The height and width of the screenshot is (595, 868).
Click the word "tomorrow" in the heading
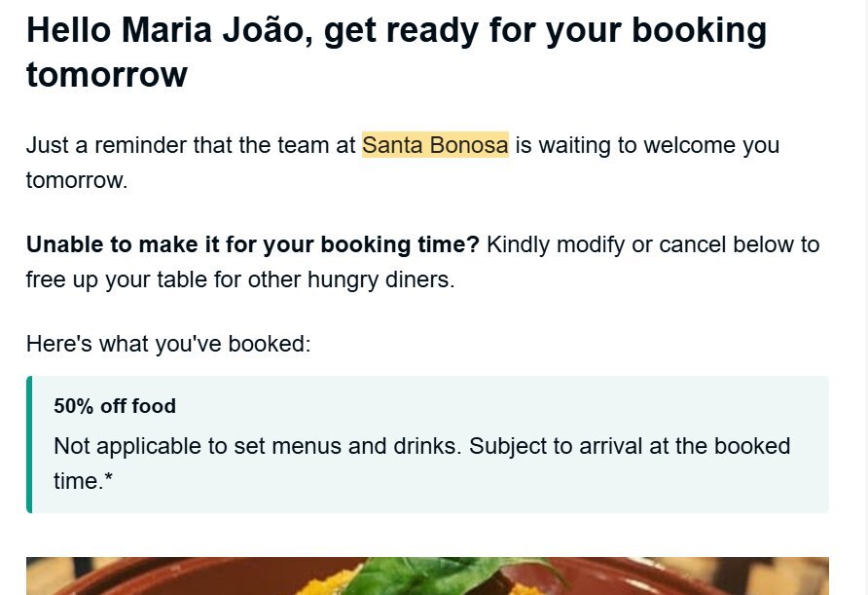click(x=107, y=75)
